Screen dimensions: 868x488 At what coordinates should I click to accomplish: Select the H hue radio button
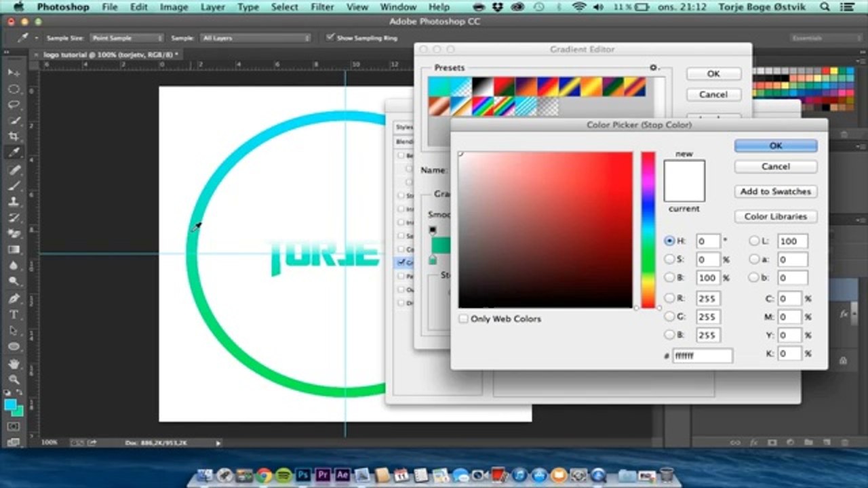pos(669,241)
